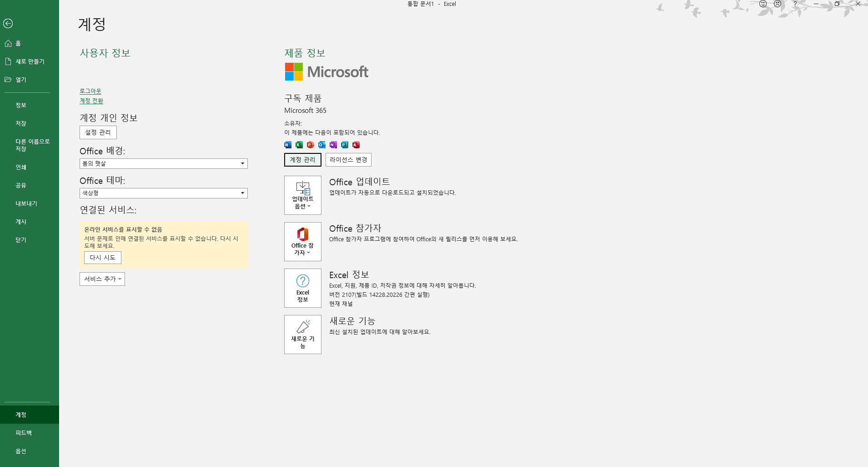The height and width of the screenshot is (467, 868).
Task: Click the 업데이트가 자동으로 다운로드되고 설치되었습니다. text
Action: [x=392, y=193]
